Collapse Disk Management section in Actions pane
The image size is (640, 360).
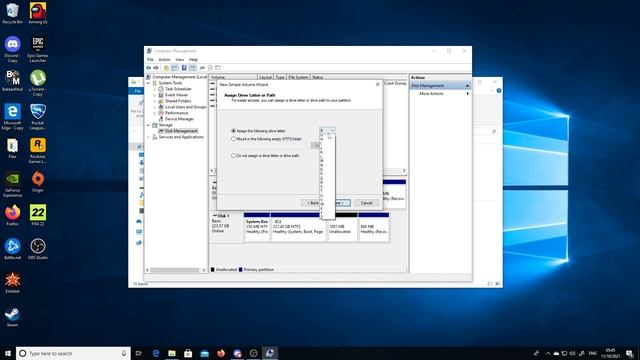click(x=467, y=86)
